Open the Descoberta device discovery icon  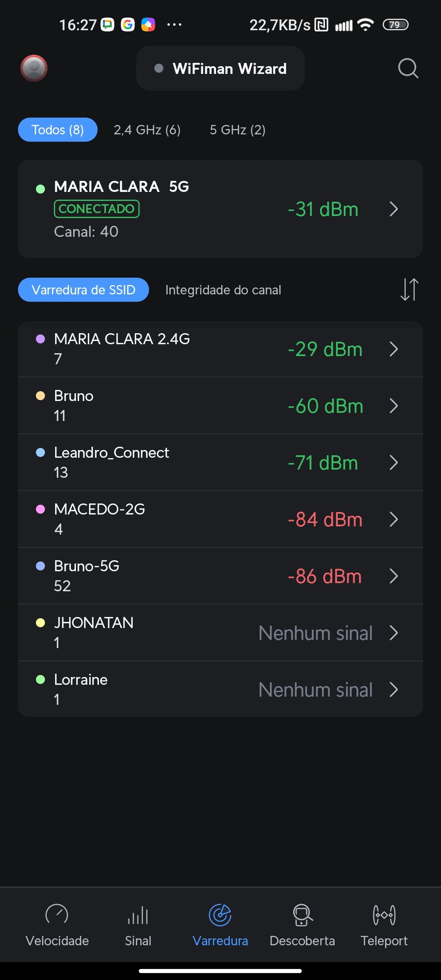click(x=302, y=915)
